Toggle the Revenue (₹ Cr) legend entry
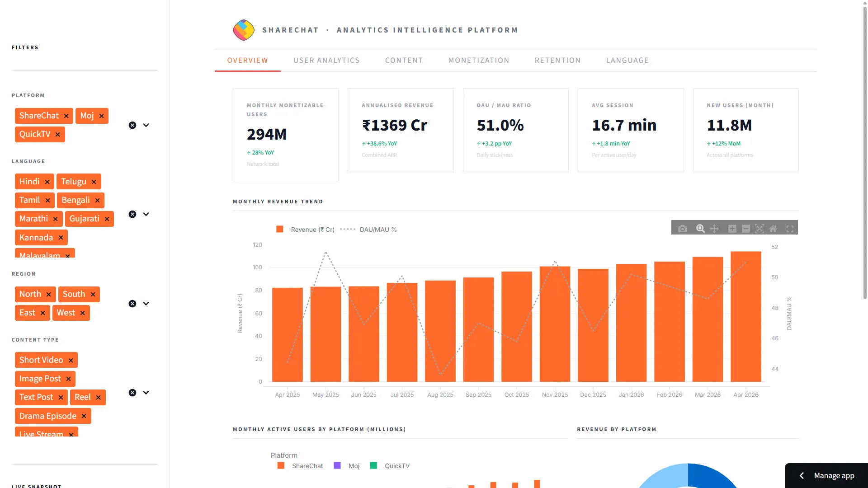Image resolution: width=868 pixels, height=488 pixels. click(x=305, y=229)
